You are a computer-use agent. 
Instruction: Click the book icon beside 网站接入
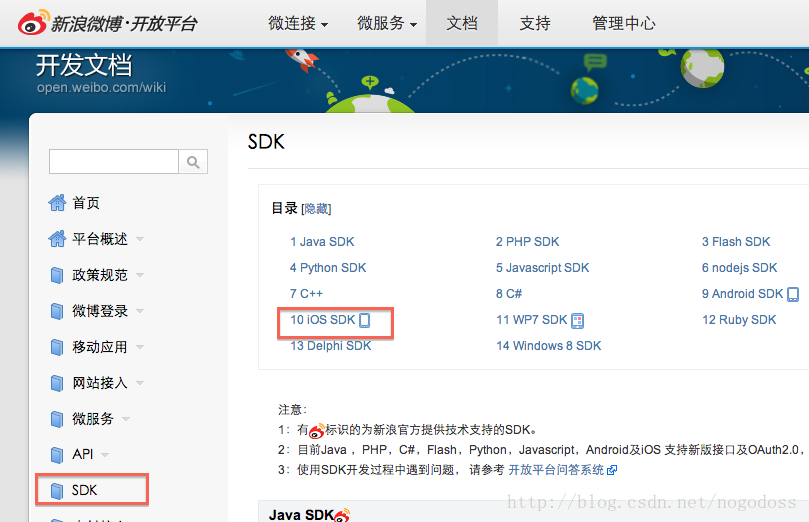click(57, 383)
